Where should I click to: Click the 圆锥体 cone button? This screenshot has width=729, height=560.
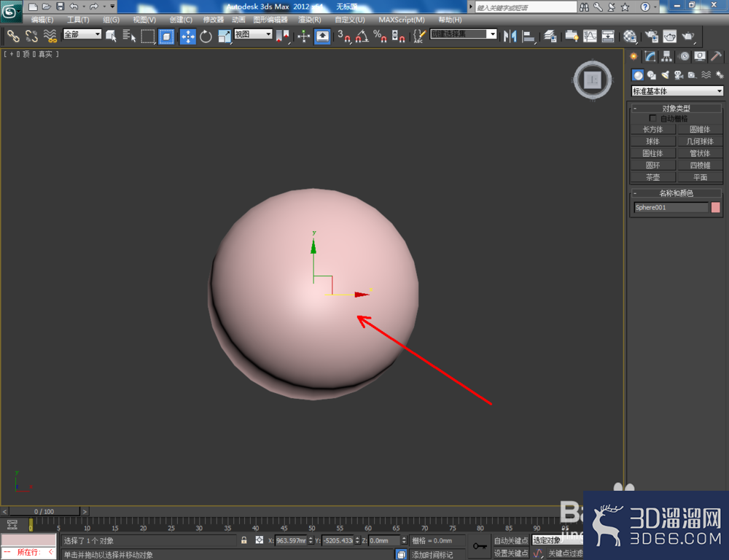700,129
